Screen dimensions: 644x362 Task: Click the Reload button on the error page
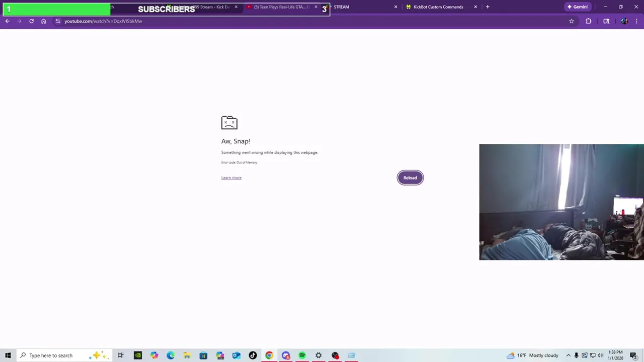(410, 177)
